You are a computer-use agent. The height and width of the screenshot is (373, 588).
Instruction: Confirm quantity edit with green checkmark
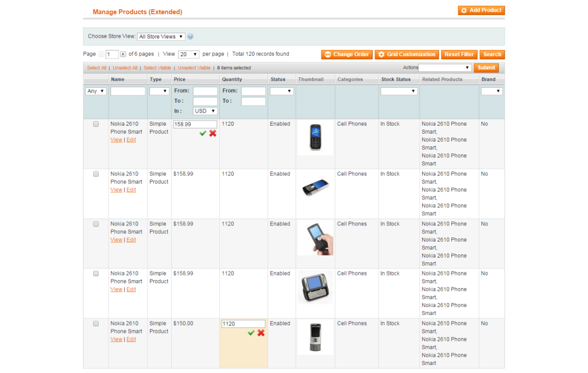pos(252,333)
